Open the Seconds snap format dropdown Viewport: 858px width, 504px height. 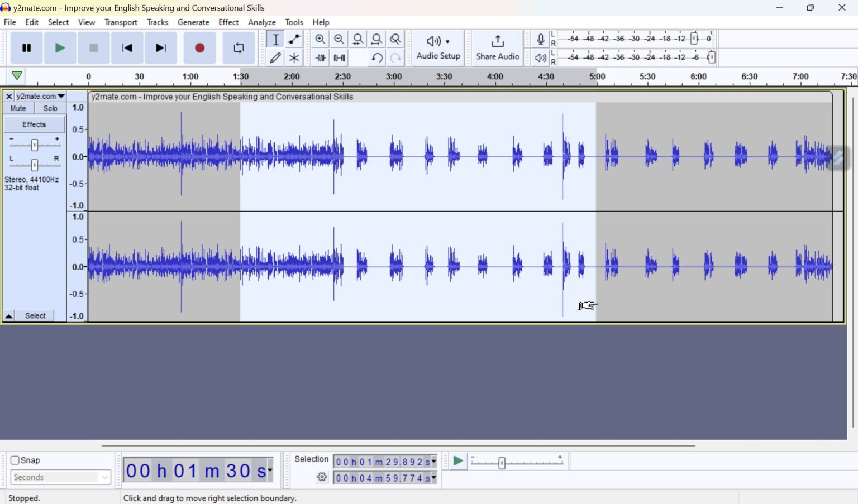click(x=104, y=477)
